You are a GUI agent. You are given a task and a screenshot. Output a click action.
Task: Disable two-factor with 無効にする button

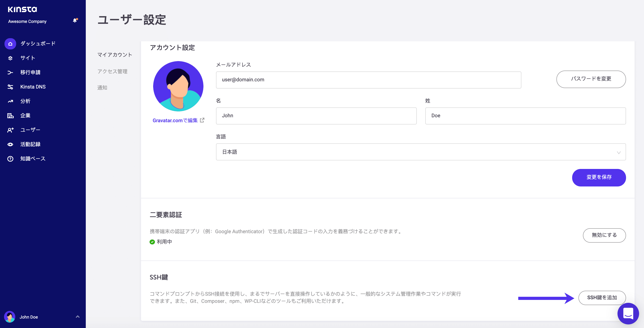[604, 235]
